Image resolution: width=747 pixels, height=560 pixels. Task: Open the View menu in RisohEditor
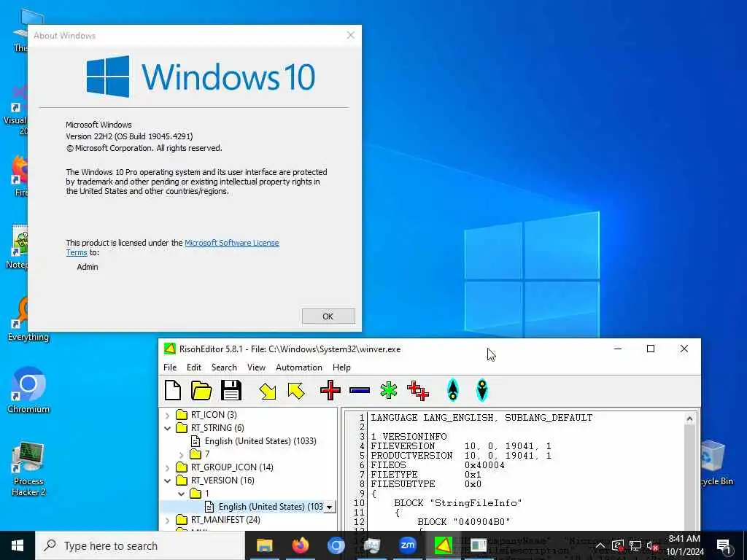256,367
